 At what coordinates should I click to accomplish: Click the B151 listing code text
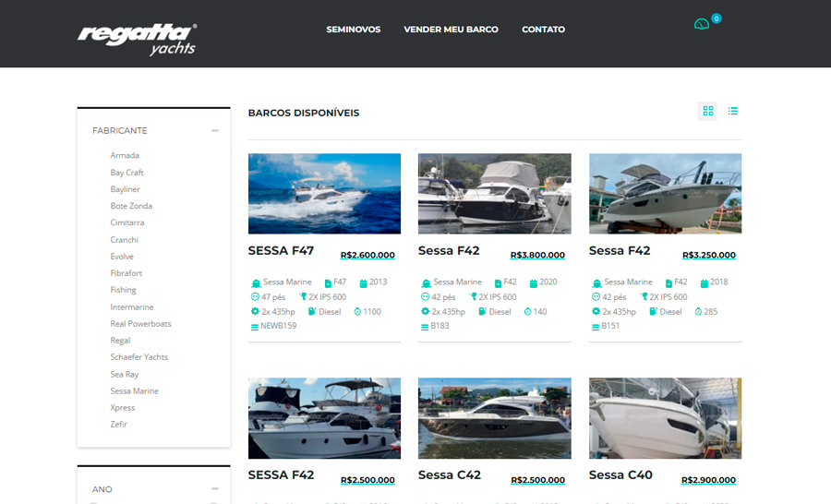coord(610,326)
